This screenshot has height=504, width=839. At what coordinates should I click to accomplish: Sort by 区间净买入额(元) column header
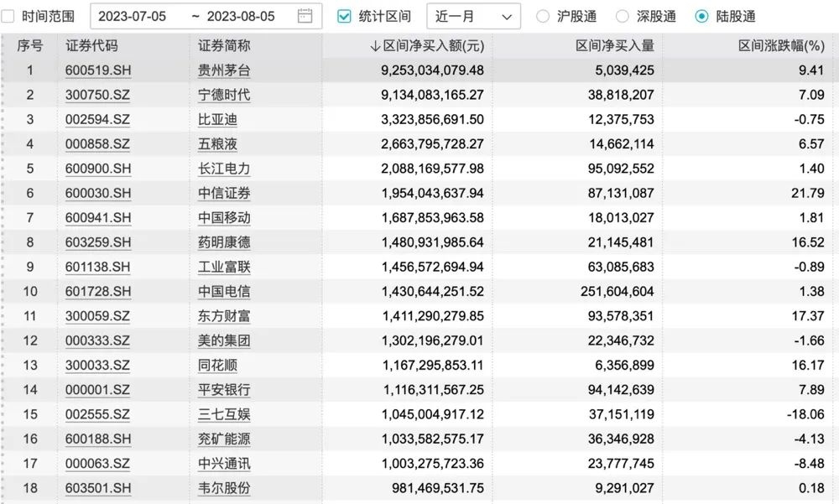[427, 46]
